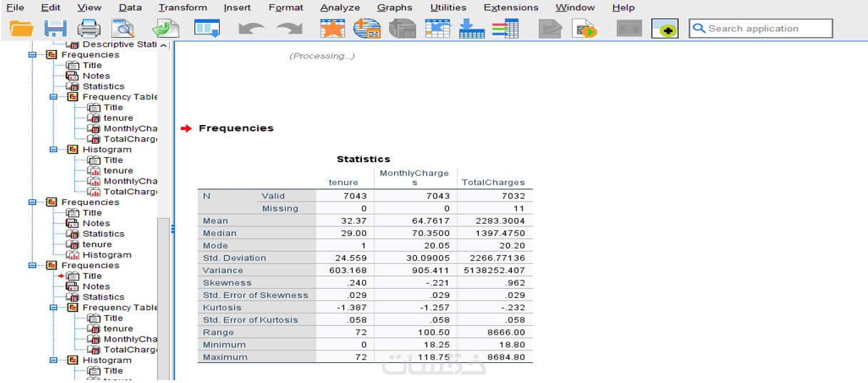Open the Help menu

[x=623, y=8]
